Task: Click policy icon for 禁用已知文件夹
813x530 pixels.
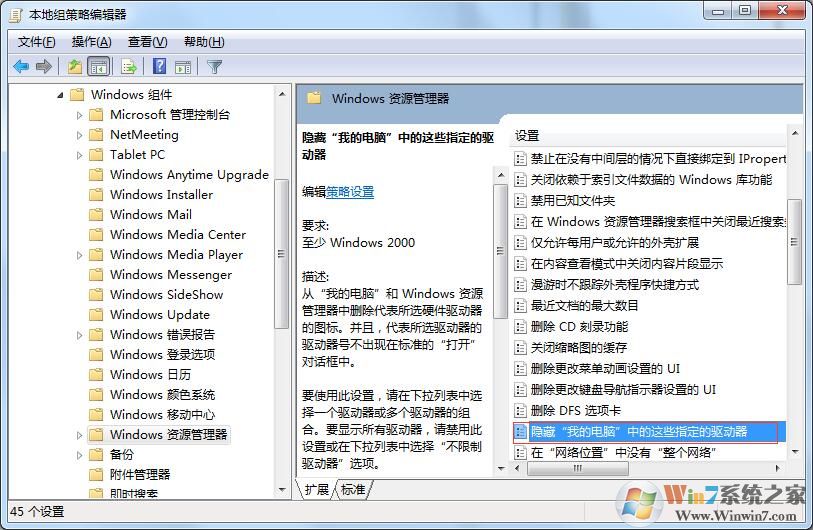Action: (520, 201)
